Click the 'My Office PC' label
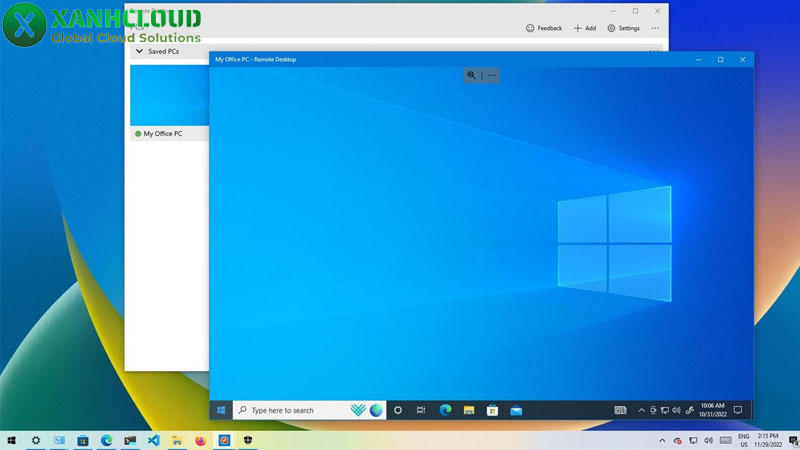Viewport: 800px width, 450px height. tap(163, 134)
